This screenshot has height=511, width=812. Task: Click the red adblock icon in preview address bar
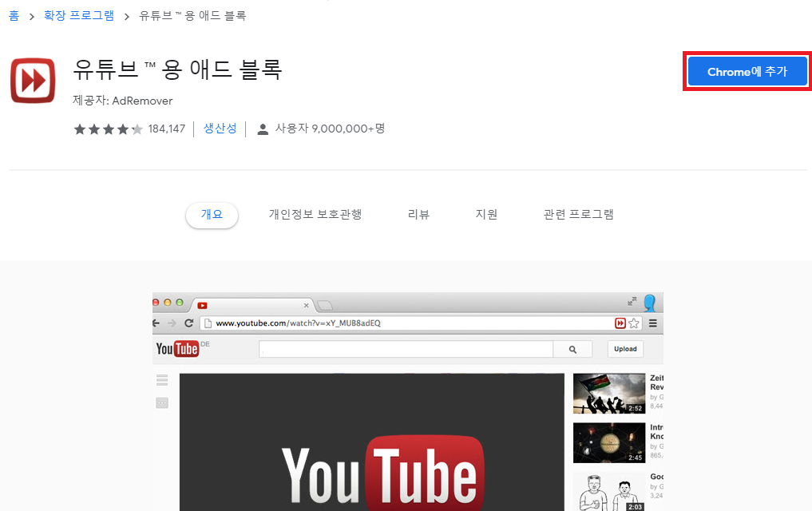click(x=620, y=323)
